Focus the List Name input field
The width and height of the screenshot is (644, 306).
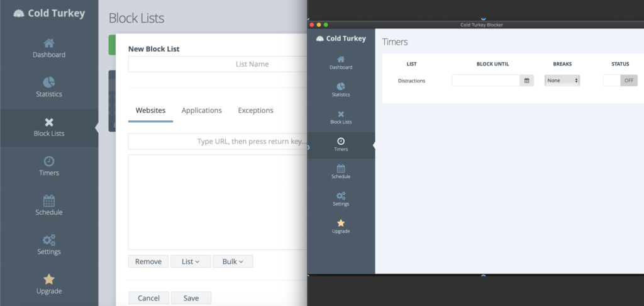tap(218, 64)
